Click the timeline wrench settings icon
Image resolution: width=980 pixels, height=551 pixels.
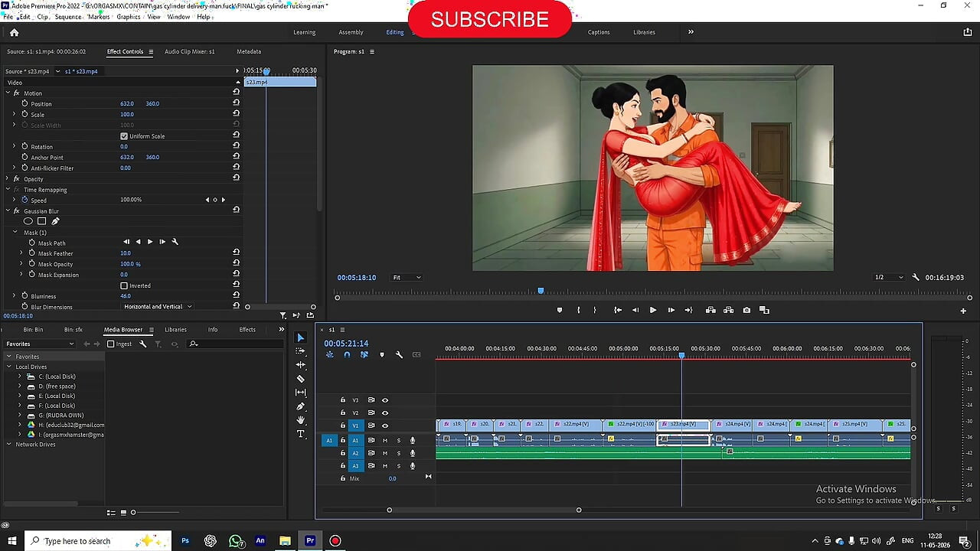click(399, 355)
